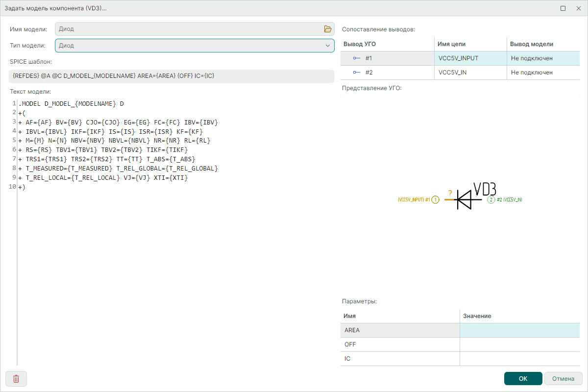Click the Вывод УГО column header
588x392 pixels.
387,44
